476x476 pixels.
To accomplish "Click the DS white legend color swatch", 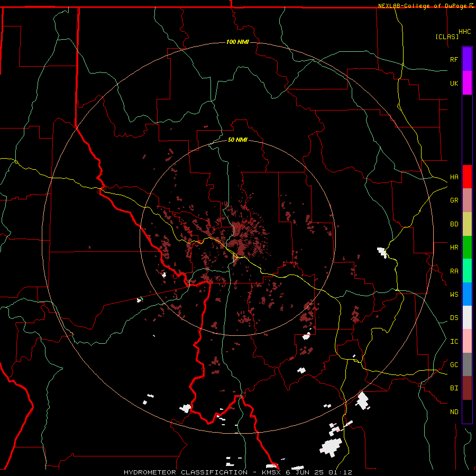I will (467, 317).
